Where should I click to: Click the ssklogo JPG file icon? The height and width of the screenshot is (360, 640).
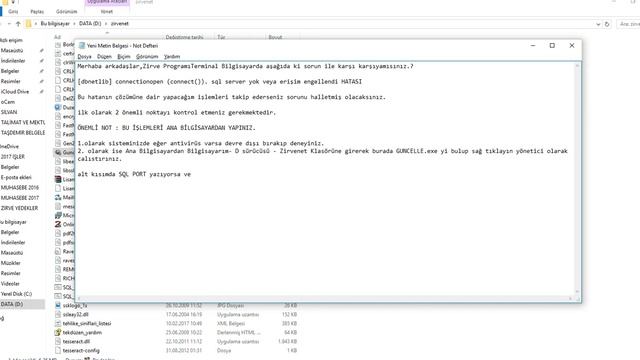(x=58, y=305)
